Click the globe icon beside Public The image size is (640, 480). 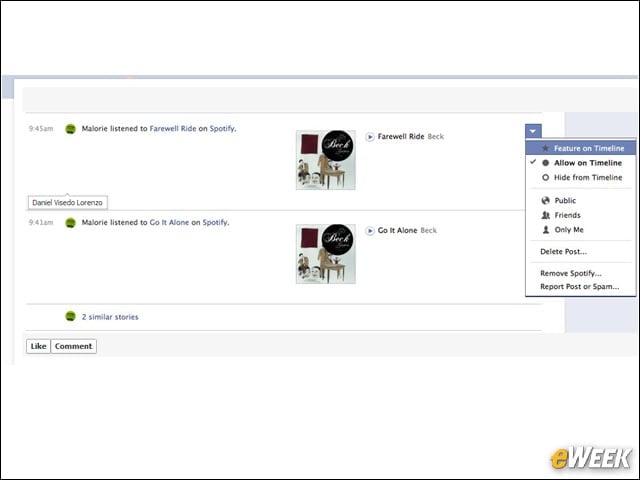pos(545,200)
